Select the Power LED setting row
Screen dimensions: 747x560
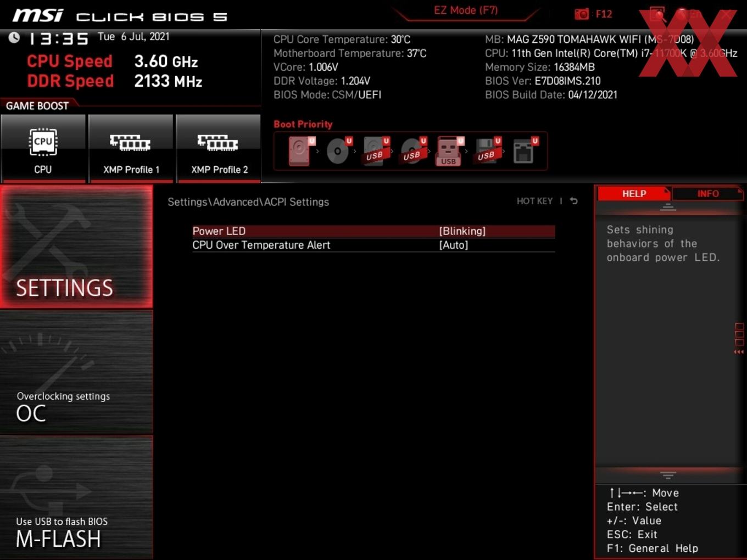(374, 231)
